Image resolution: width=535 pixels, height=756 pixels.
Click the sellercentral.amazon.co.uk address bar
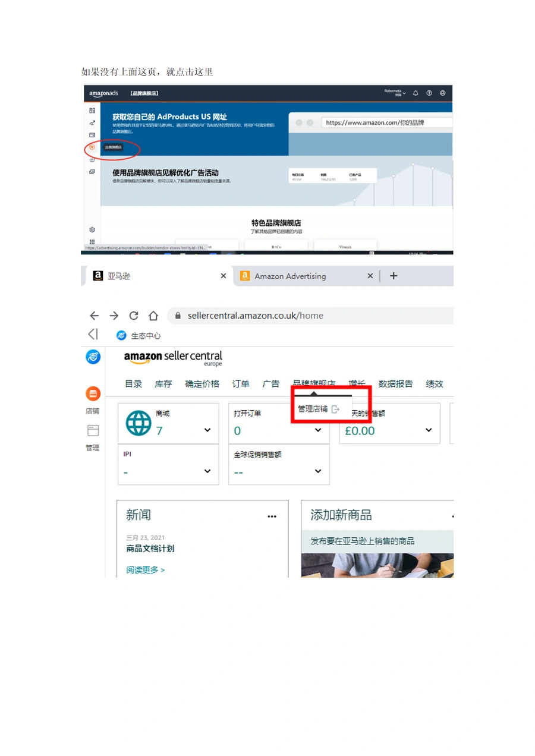pyautogui.click(x=310, y=316)
